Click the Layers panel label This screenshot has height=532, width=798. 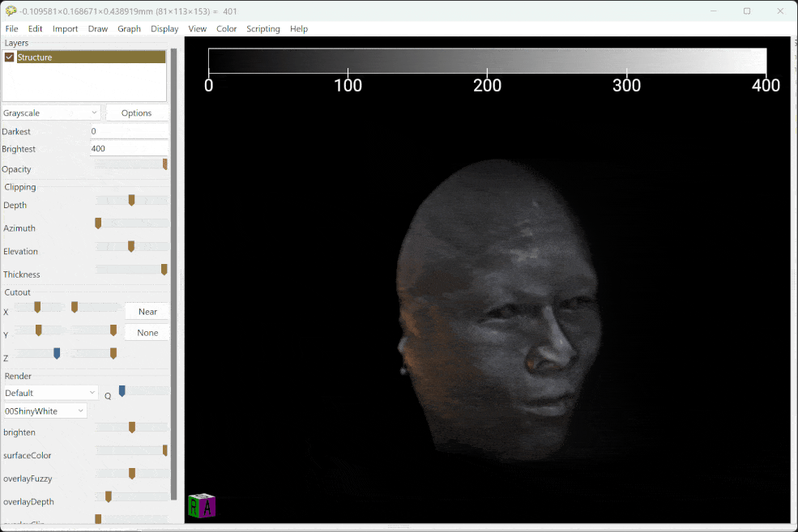tap(16, 43)
